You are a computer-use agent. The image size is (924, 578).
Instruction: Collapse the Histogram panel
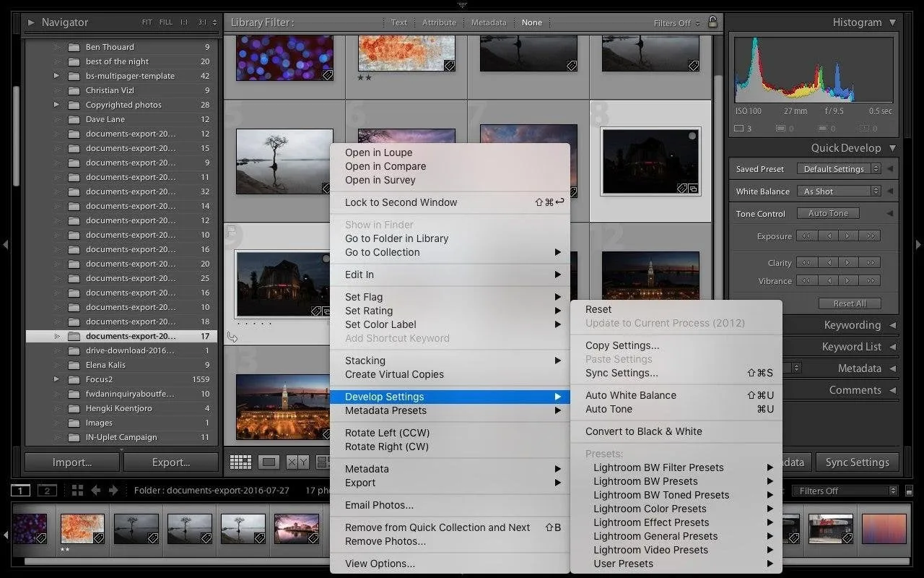point(893,22)
